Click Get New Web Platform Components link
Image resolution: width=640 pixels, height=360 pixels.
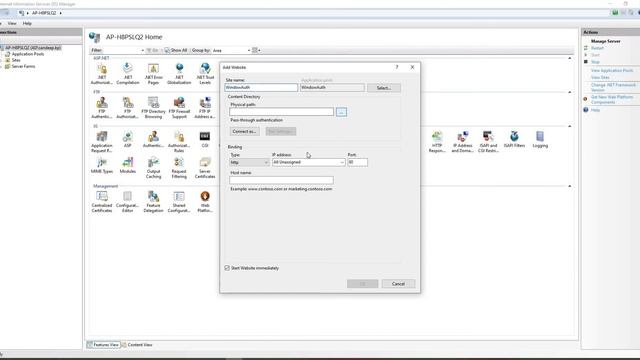[612, 100]
